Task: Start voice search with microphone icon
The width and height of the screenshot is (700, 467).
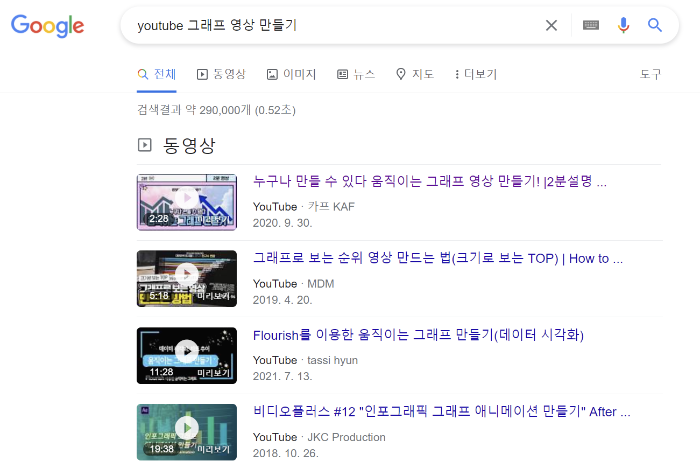Action: [623, 25]
